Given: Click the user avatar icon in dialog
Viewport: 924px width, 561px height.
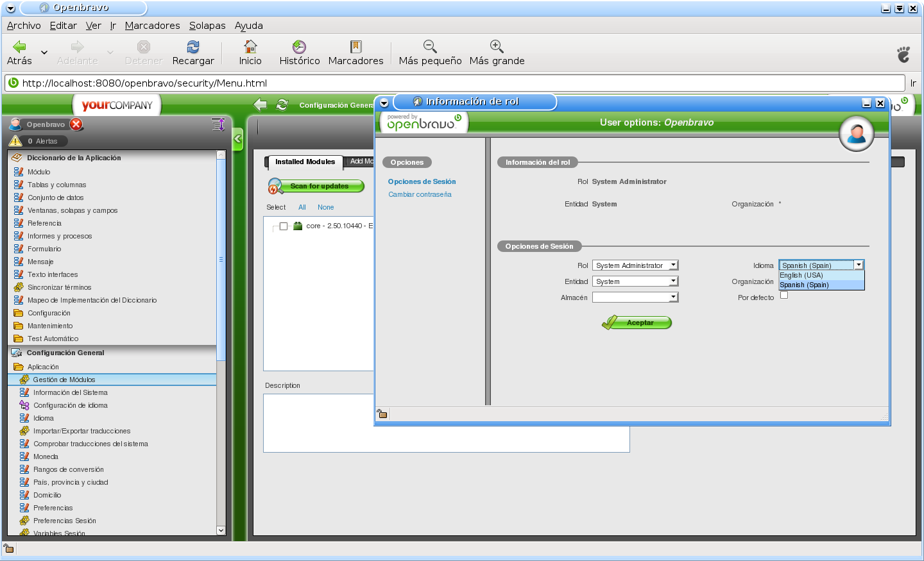Looking at the screenshot, I should click(856, 133).
